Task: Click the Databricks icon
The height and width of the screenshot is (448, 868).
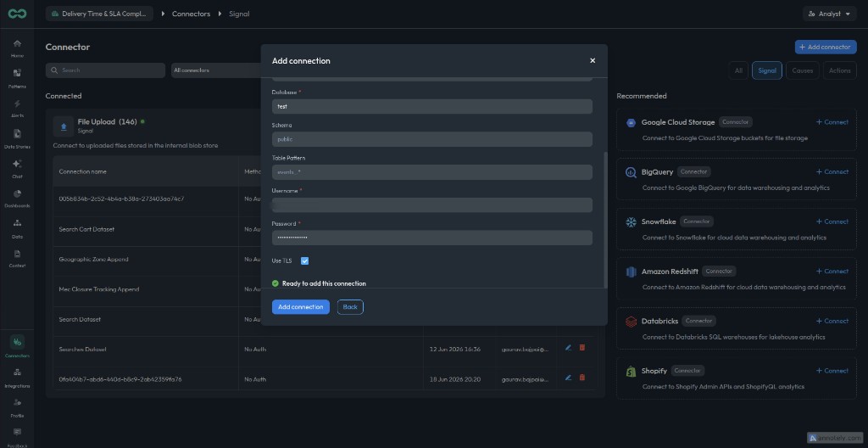Action: [x=631, y=322]
